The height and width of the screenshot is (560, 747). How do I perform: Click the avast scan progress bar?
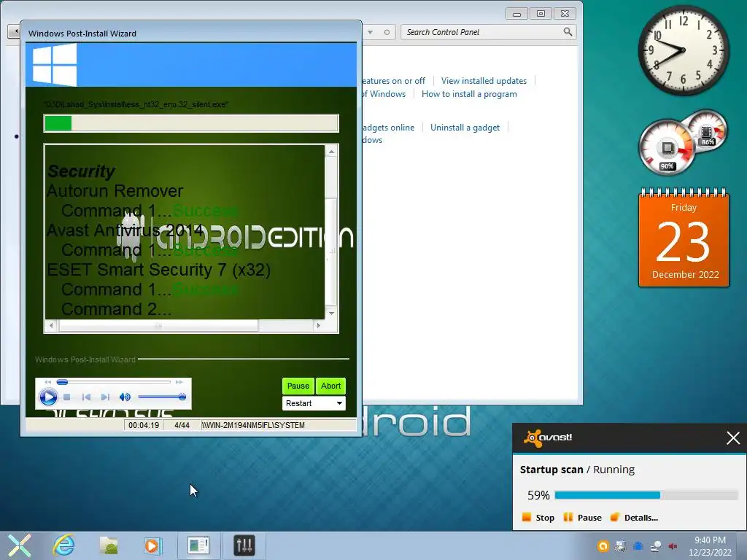646,495
